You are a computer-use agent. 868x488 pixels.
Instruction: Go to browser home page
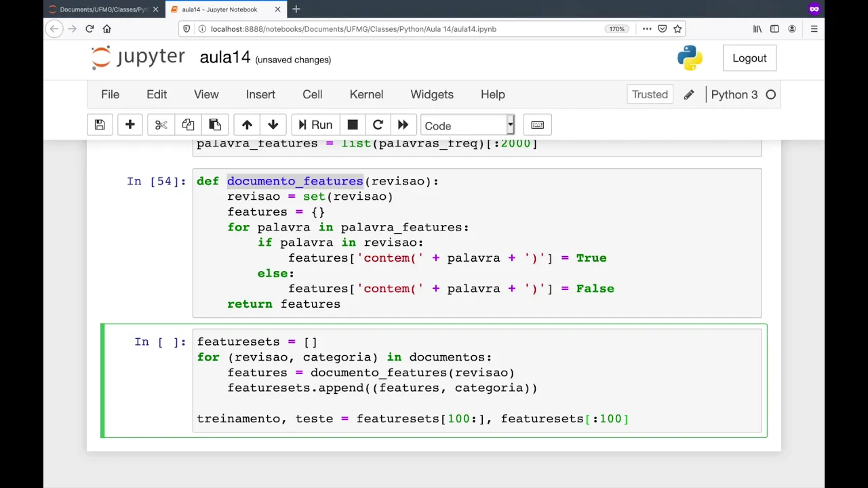pos(106,29)
